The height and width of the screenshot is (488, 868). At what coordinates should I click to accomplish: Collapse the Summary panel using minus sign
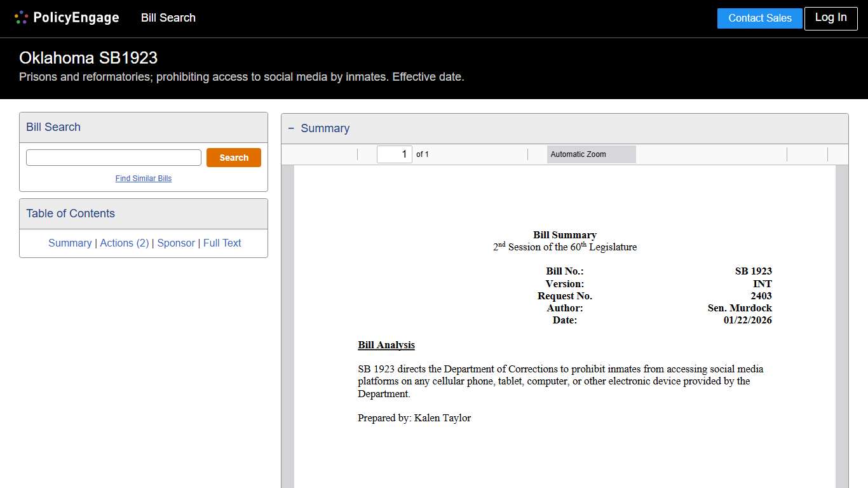pos(291,128)
